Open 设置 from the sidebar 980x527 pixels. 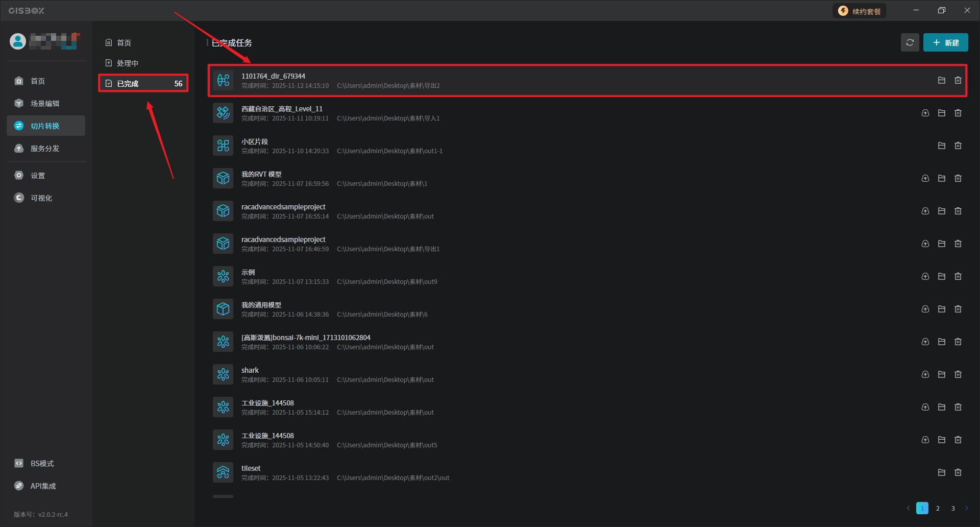(38, 176)
